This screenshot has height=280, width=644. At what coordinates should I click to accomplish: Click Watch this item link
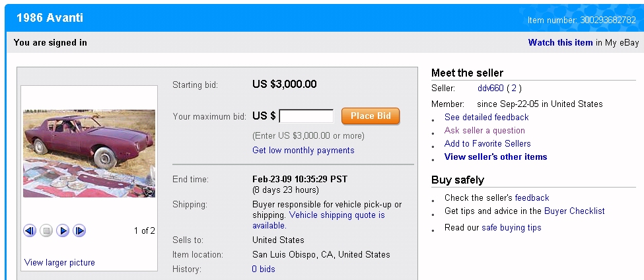click(560, 42)
